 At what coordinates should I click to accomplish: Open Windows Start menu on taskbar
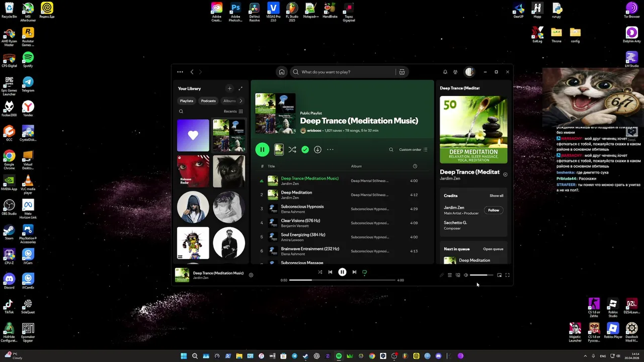pyautogui.click(x=184, y=356)
